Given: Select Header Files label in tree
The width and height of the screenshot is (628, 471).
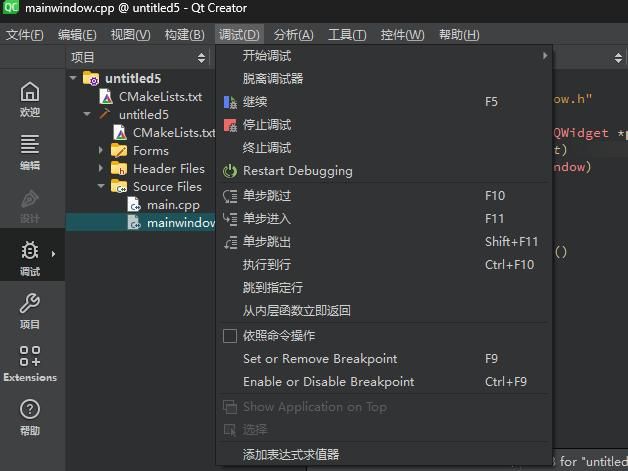Looking at the screenshot, I should tap(169, 169).
